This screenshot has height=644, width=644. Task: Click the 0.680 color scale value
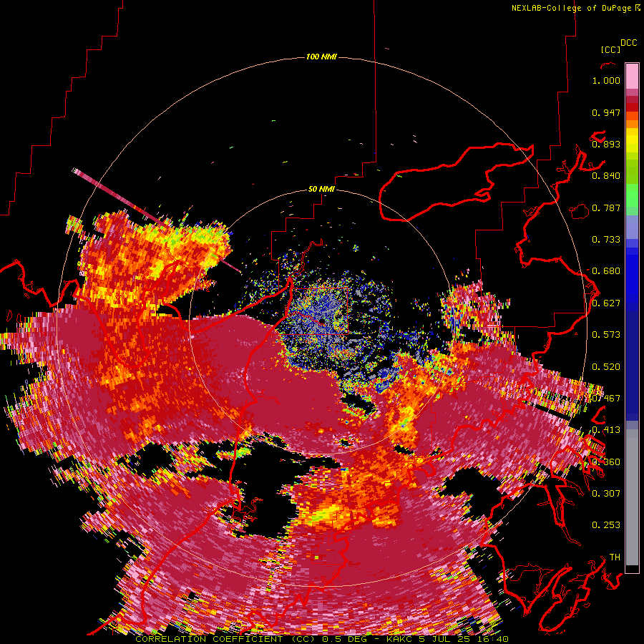606,271
